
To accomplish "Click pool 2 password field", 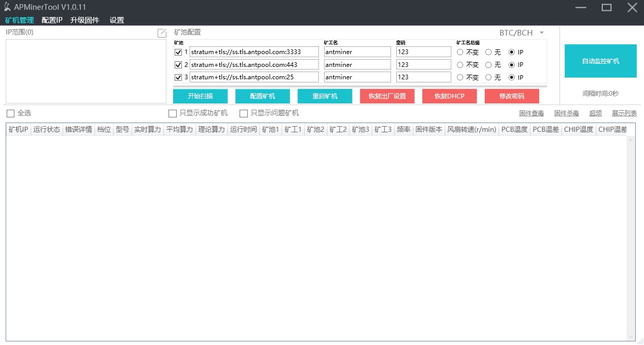I will [x=424, y=65].
